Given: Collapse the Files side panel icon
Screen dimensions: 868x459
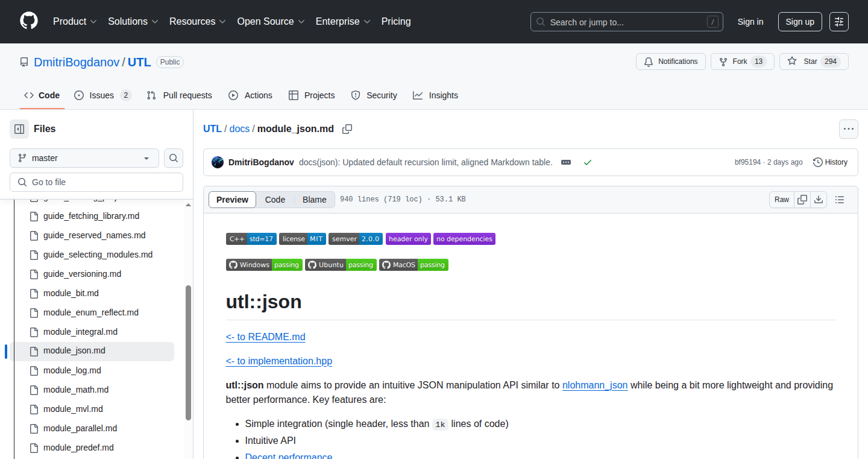Looking at the screenshot, I should click(x=19, y=129).
